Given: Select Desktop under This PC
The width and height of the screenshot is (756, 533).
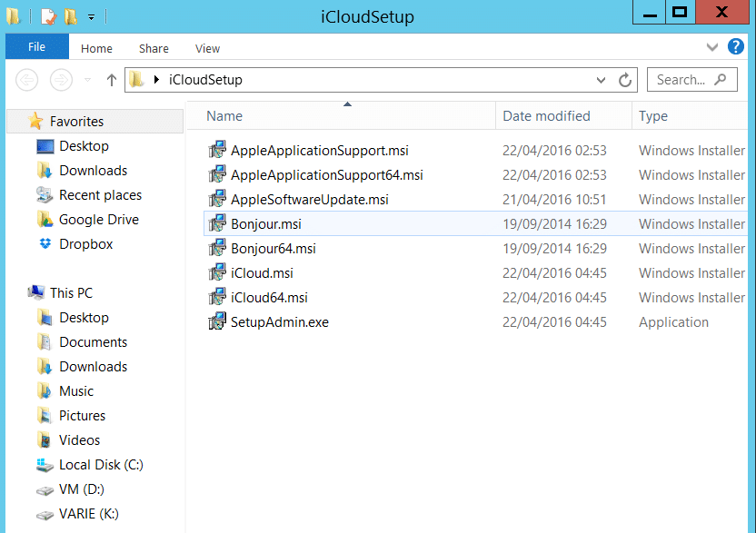Looking at the screenshot, I should [x=84, y=317].
